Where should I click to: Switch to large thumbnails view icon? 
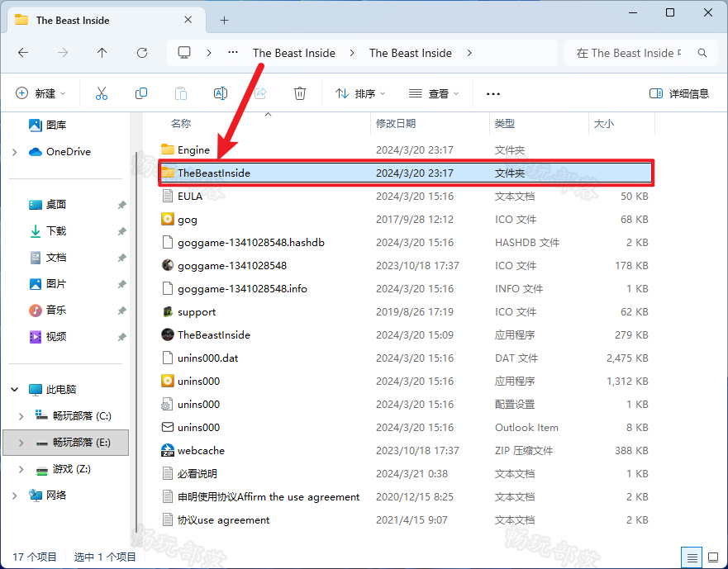(712, 557)
